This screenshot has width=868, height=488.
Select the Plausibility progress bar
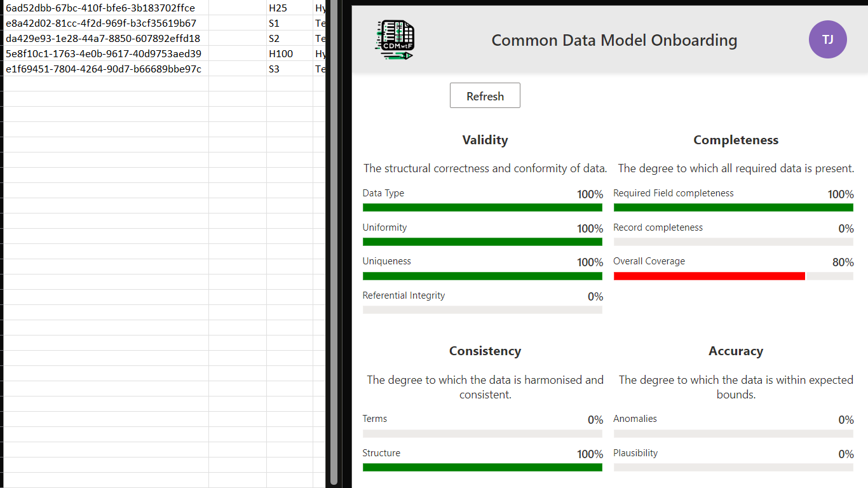(733, 467)
